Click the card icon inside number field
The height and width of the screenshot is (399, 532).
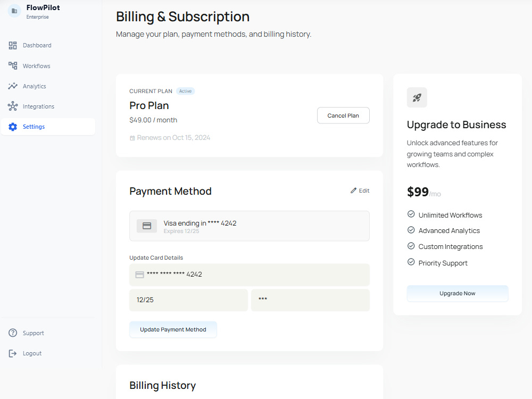(x=139, y=275)
